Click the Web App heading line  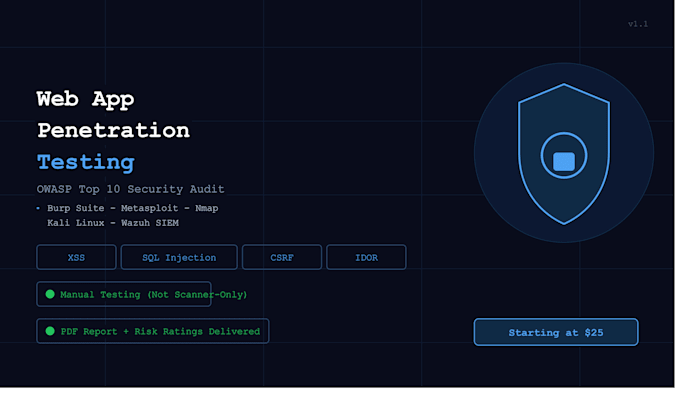point(85,100)
